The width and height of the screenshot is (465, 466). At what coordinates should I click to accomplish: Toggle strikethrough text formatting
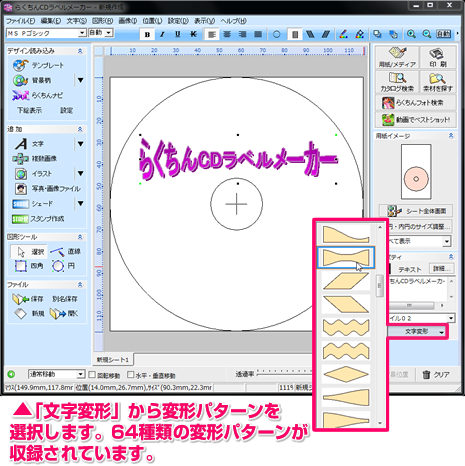coord(193,34)
